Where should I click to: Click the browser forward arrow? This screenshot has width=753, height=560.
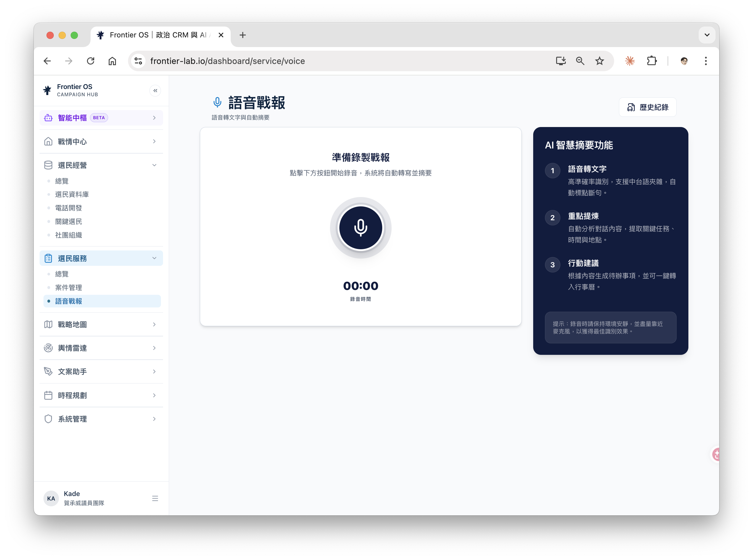[69, 61]
